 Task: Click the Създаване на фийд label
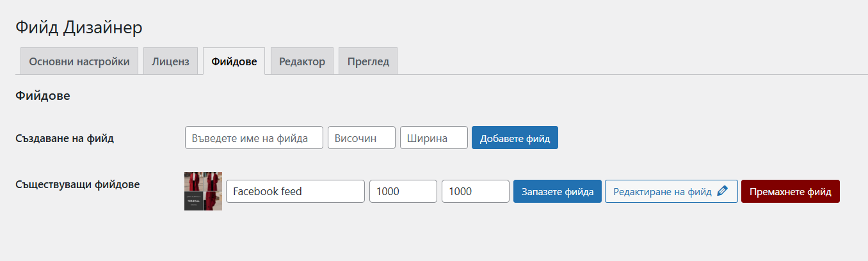(65, 138)
